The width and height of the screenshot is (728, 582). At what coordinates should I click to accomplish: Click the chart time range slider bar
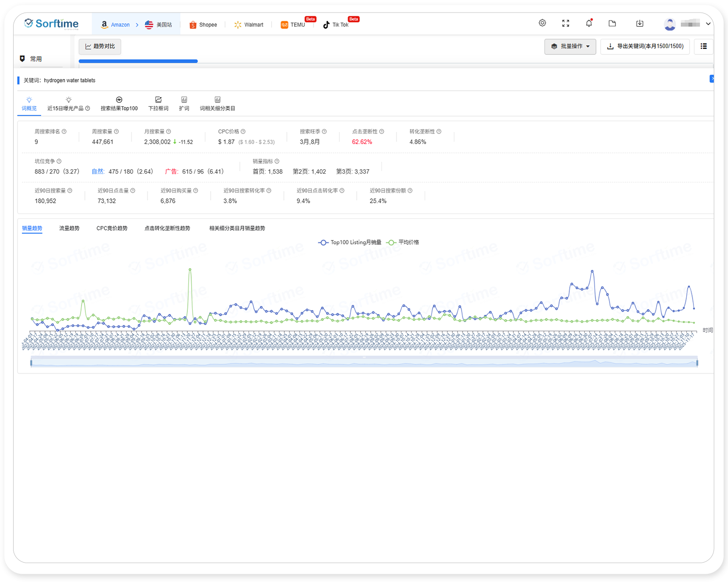point(364,362)
